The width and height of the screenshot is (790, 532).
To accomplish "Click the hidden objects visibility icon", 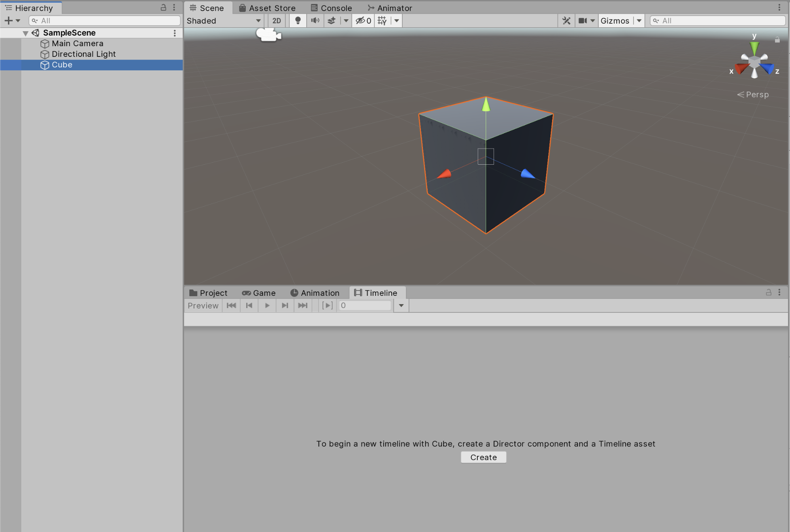I will [x=363, y=21].
